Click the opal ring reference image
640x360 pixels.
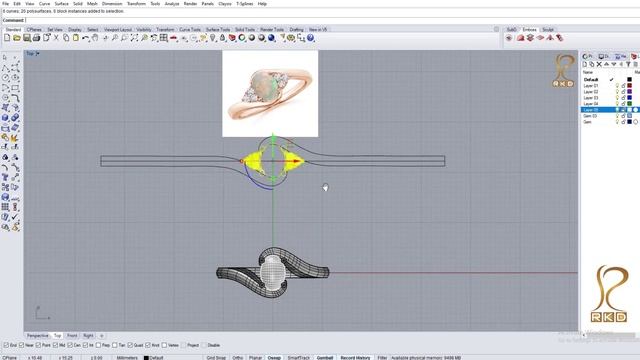[x=270, y=93]
